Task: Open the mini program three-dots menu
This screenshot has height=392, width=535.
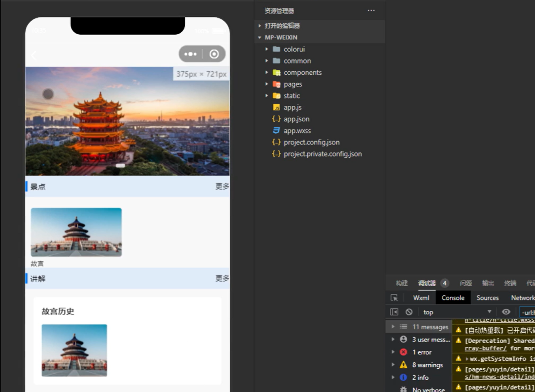Action: tap(190, 54)
